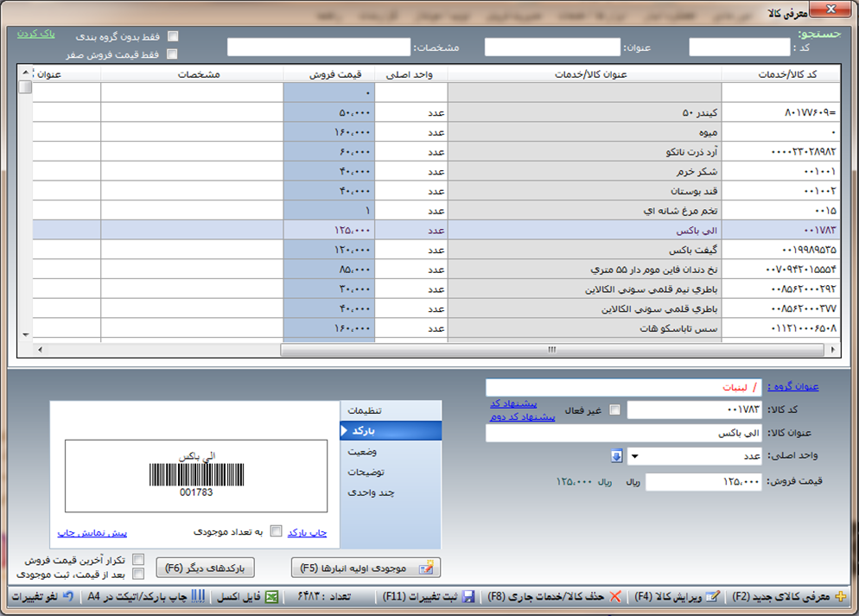Click the table scrollbar down arrow
The image size is (859, 616).
(x=25, y=334)
